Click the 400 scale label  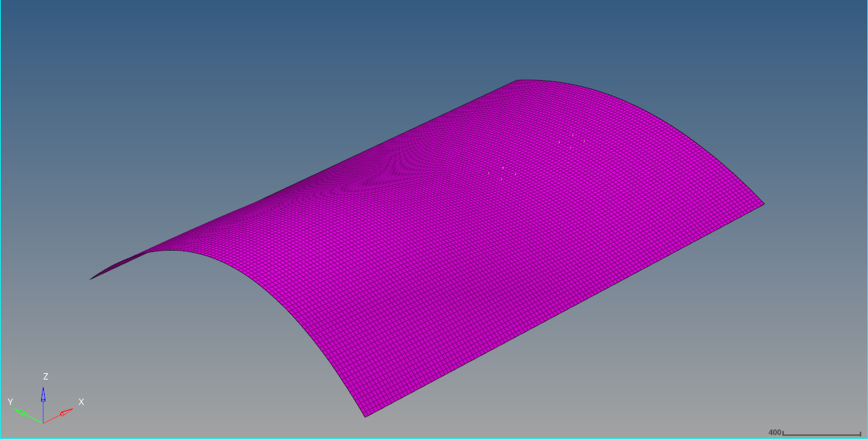click(x=774, y=432)
